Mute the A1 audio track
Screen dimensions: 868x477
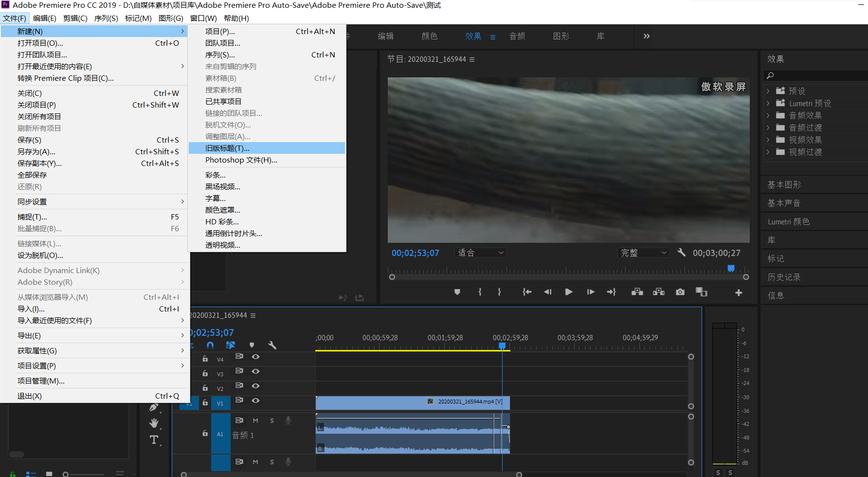pos(255,421)
